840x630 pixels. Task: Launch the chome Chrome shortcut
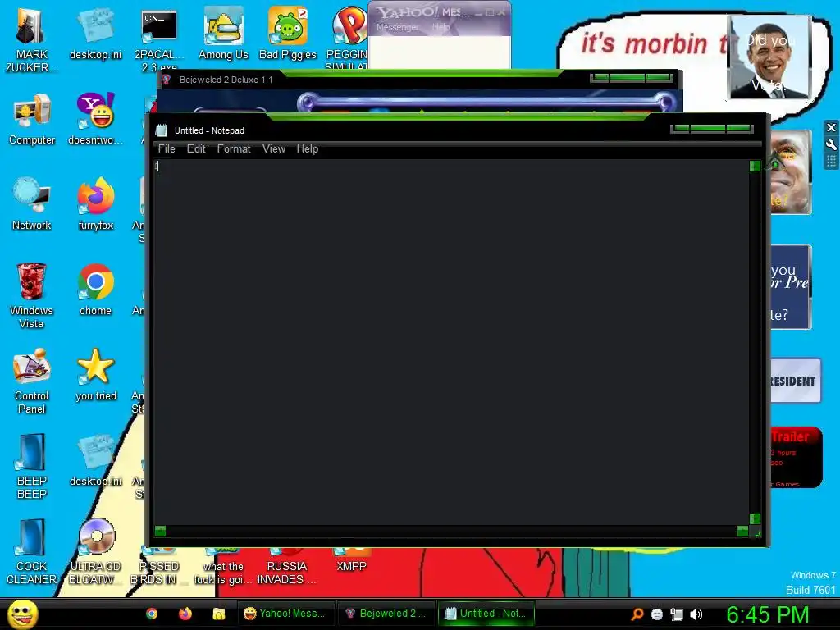point(95,290)
